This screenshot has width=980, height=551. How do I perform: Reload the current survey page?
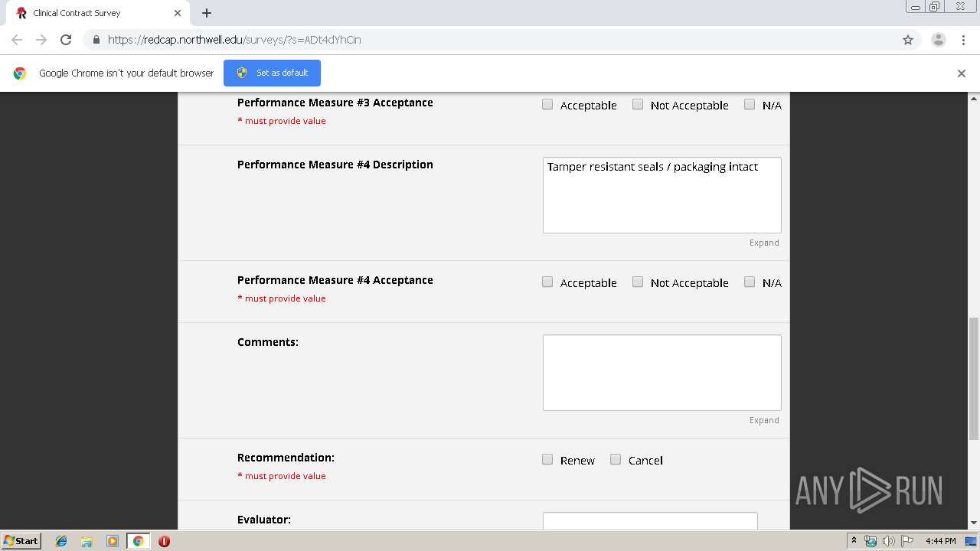click(66, 40)
